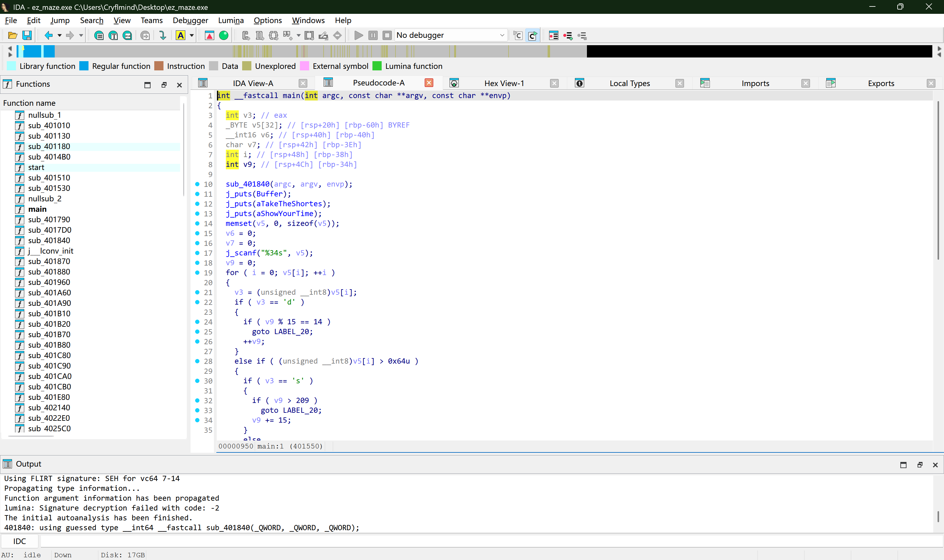Viewport: 944px width, 560px height.
Task: Toggle the breakpoint on line 17
Action: click(x=198, y=253)
